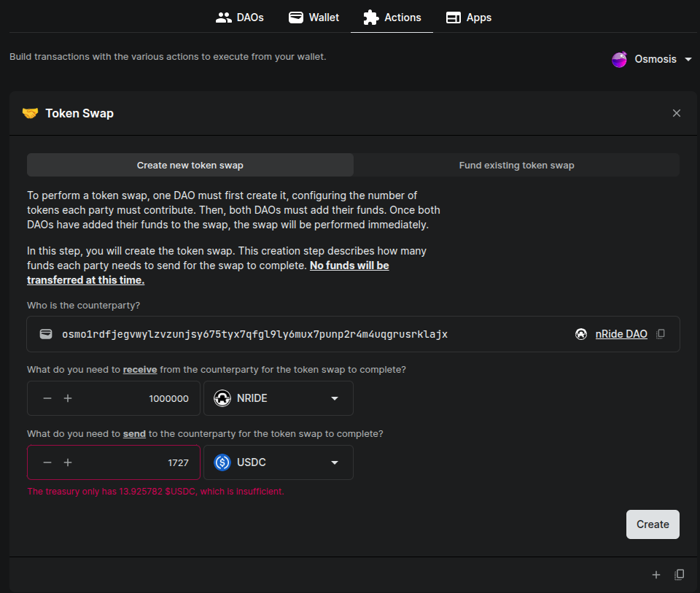Open the NRIDE token dropdown

click(x=279, y=398)
